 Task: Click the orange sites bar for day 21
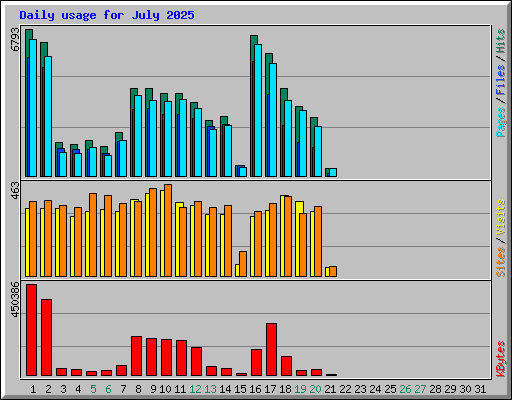tap(333, 272)
